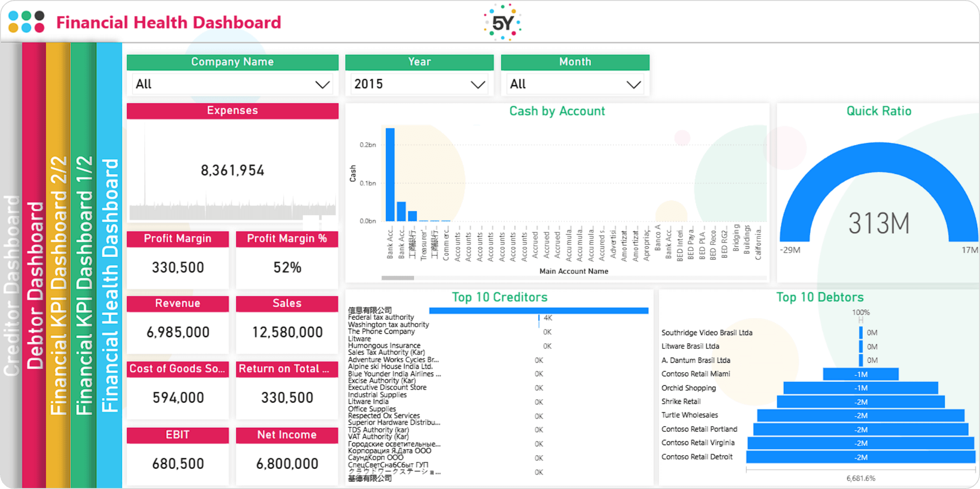Select EBIT value 680,500
The image size is (980, 489).
[x=178, y=464]
